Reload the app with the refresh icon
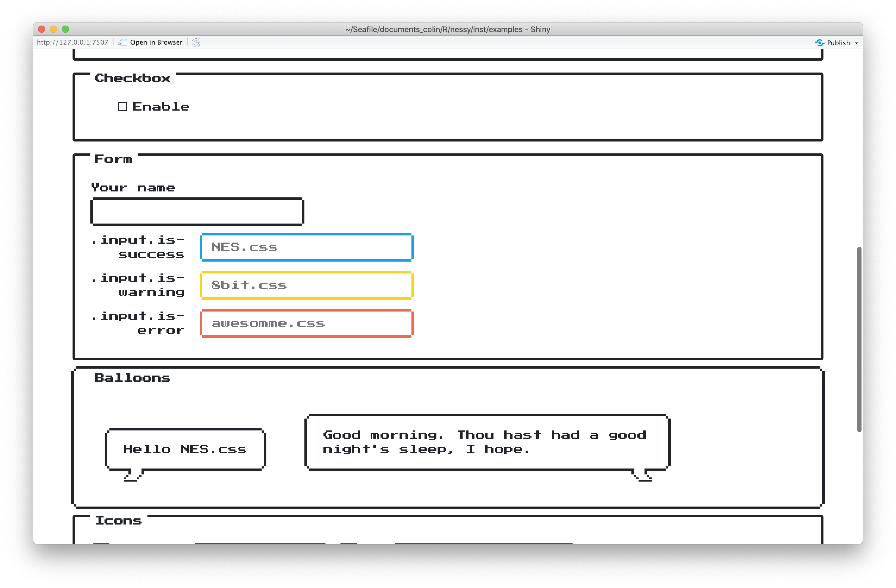The image size is (896, 588). point(196,43)
